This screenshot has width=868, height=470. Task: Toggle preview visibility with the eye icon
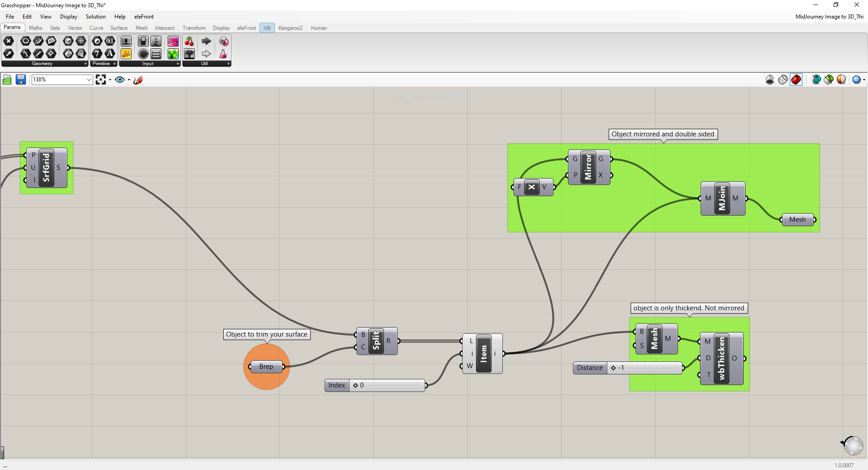tap(119, 80)
